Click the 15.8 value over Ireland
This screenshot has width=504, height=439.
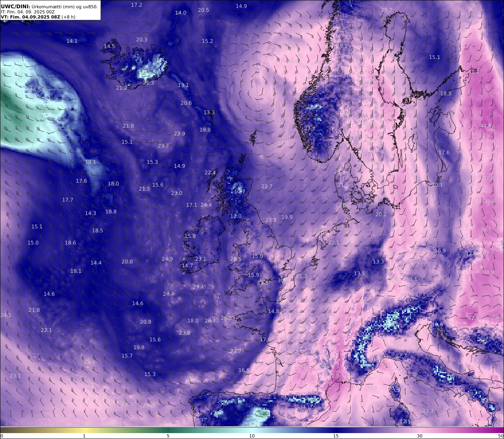coord(190,236)
